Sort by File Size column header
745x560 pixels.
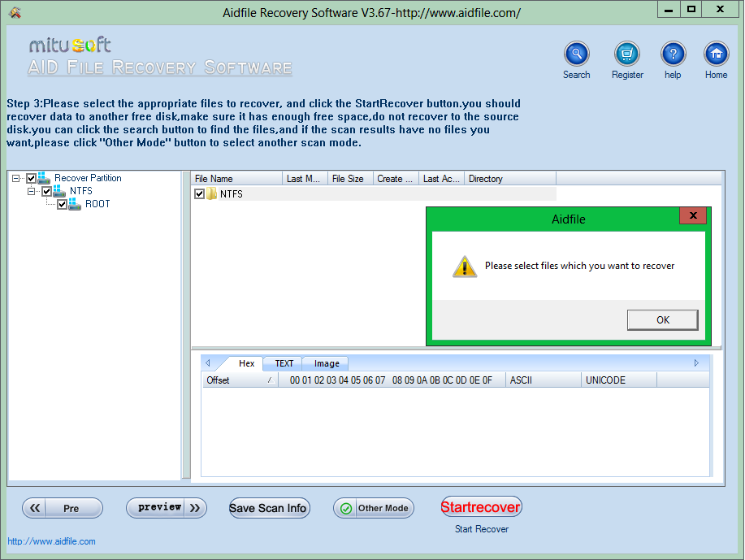350,179
